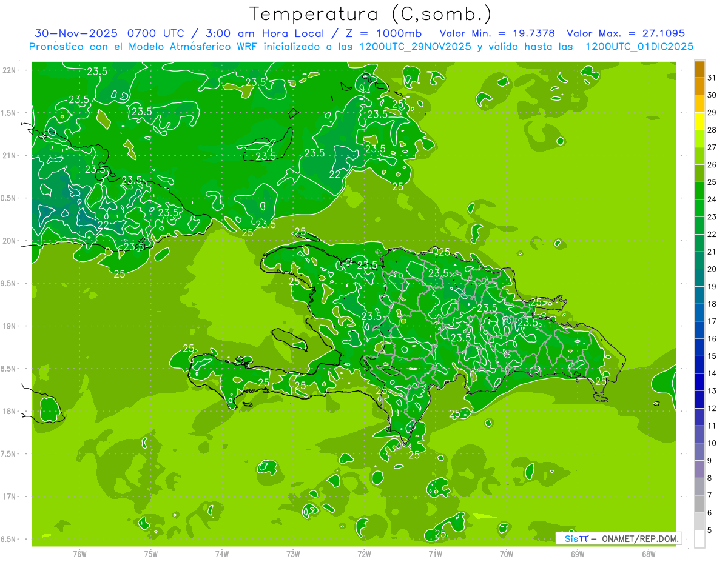Click the '71W' longitude axis label
Viewport: 728px width, 562px height.
435,554
